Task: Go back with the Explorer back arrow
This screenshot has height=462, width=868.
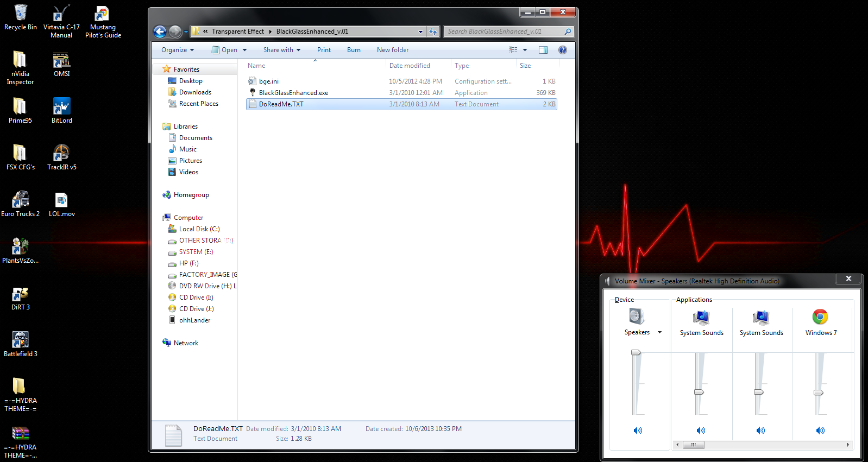Action: click(160, 32)
